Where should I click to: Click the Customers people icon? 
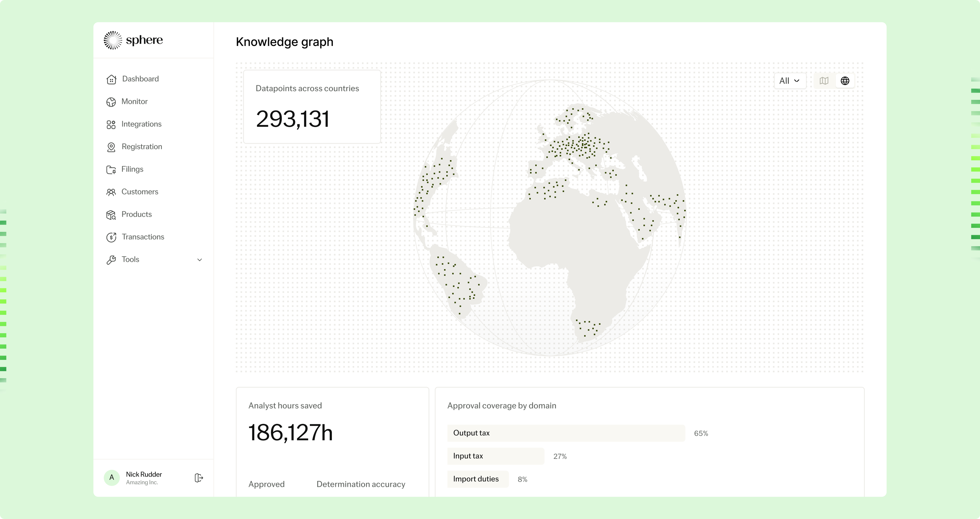pyautogui.click(x=111, y=192)
